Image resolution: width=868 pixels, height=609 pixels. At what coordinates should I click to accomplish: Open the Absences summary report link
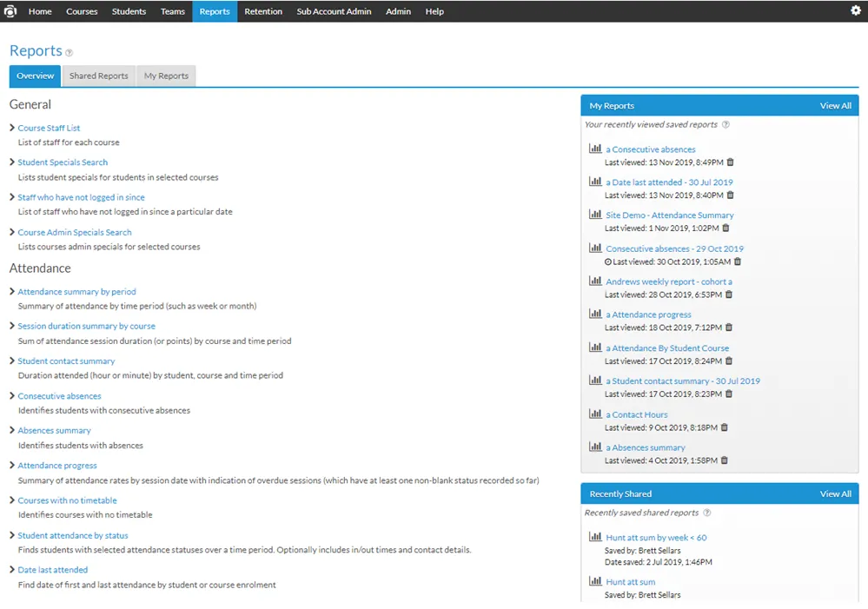click(x=54, y=430)
